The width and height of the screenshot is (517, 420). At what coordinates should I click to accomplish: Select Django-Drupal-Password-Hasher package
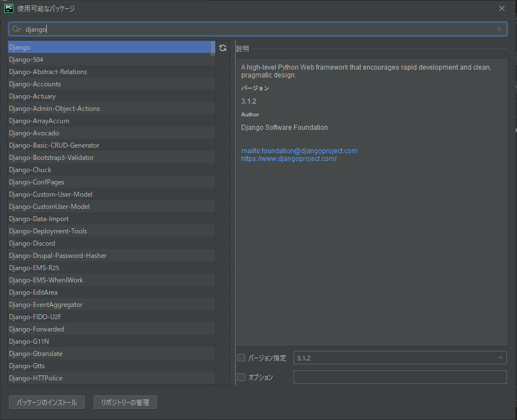tap(111, 256)
